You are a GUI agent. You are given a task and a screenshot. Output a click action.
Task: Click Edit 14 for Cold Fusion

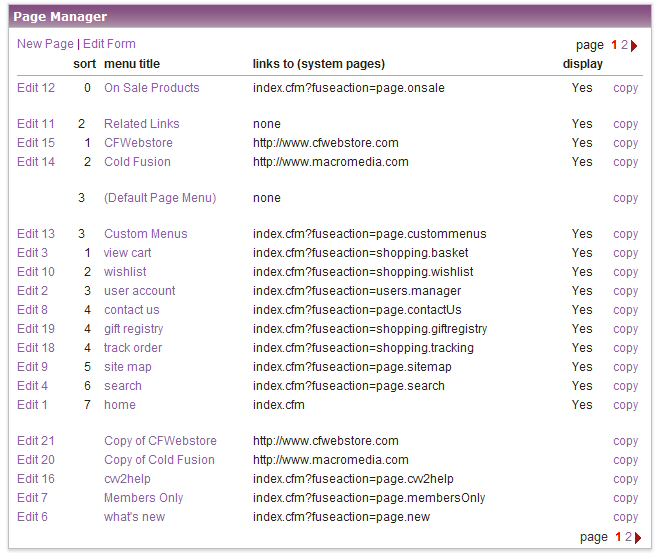tap(36, 162)
